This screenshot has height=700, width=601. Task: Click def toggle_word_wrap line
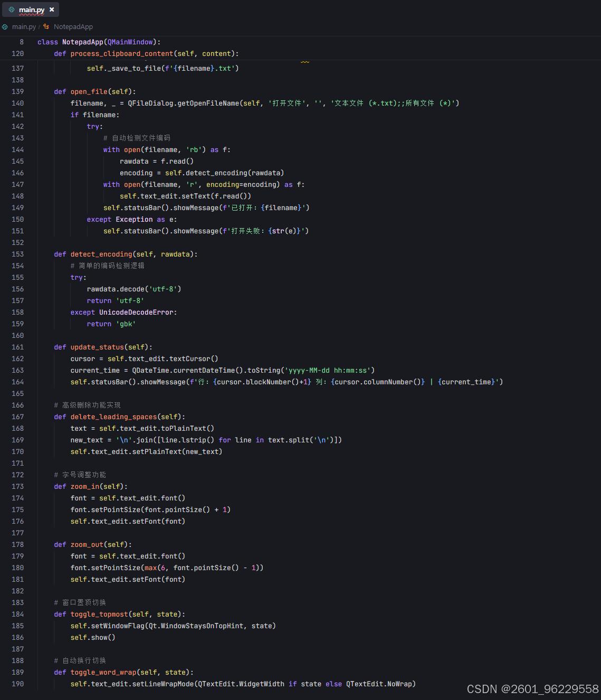pyautogui.click(x=124, y=672)
